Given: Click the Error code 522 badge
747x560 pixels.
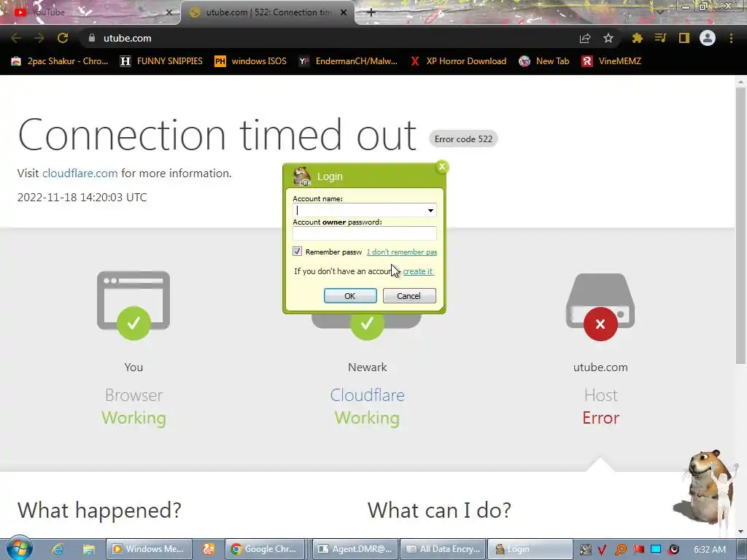Looking at the screenshot, I should [463, 139].
